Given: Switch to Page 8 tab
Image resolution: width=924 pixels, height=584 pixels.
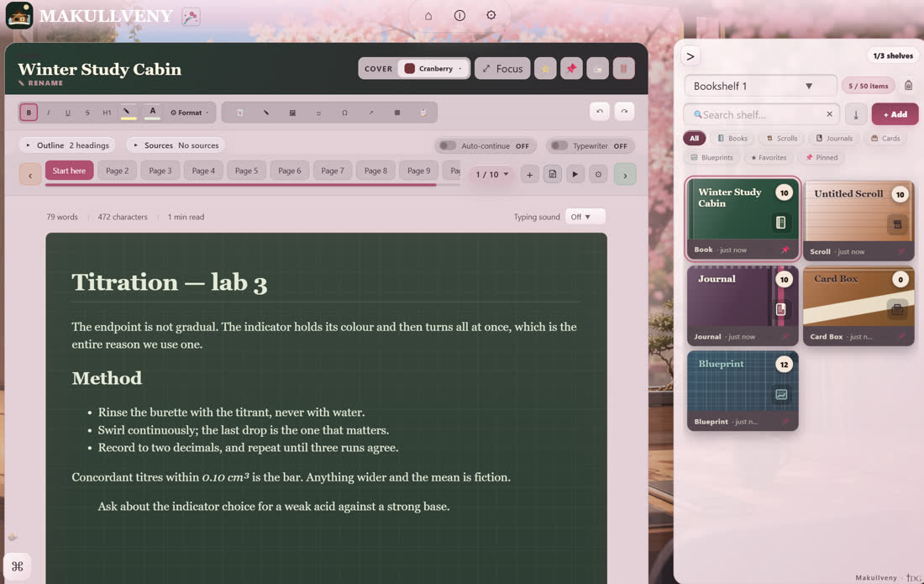Looking at the screenshot, I should [375, 171].
